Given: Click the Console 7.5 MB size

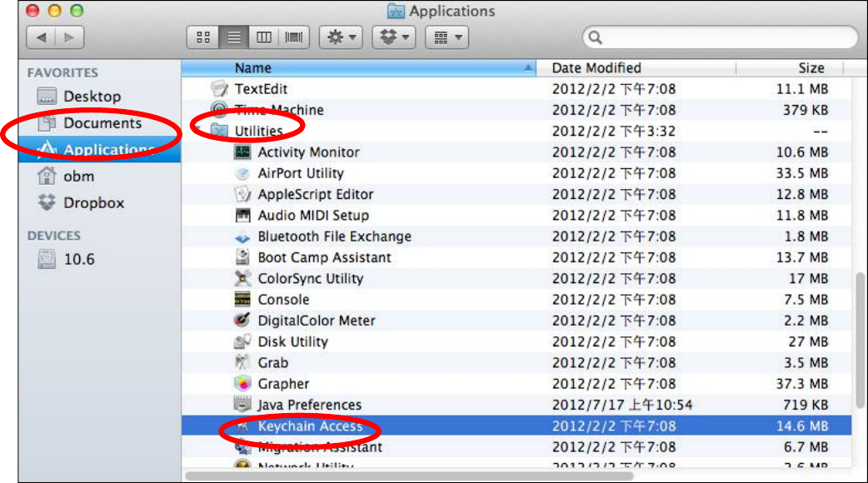Looking at the screenshot, I should (x=806, y=300).
